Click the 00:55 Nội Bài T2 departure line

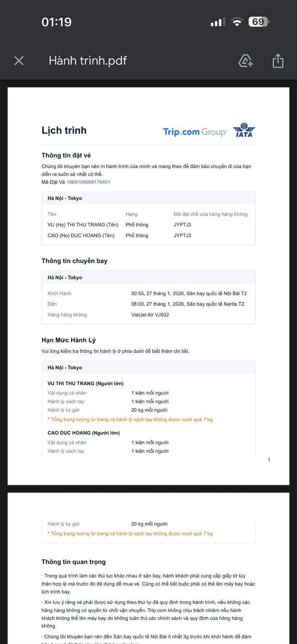point(189,293)
